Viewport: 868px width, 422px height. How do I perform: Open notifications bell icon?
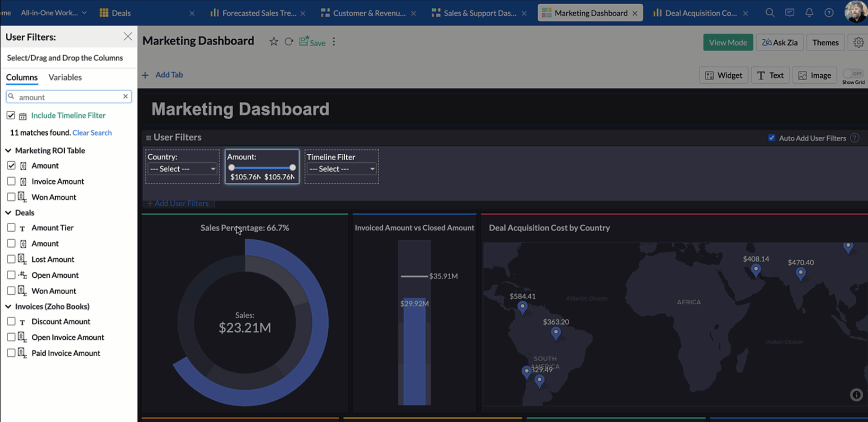[x=809, y=13]
